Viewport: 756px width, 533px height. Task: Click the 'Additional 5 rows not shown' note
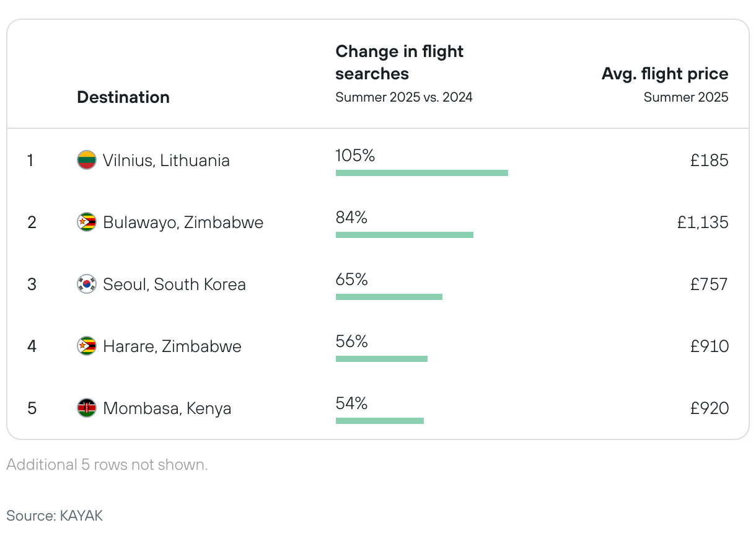[x=107, y=465]
